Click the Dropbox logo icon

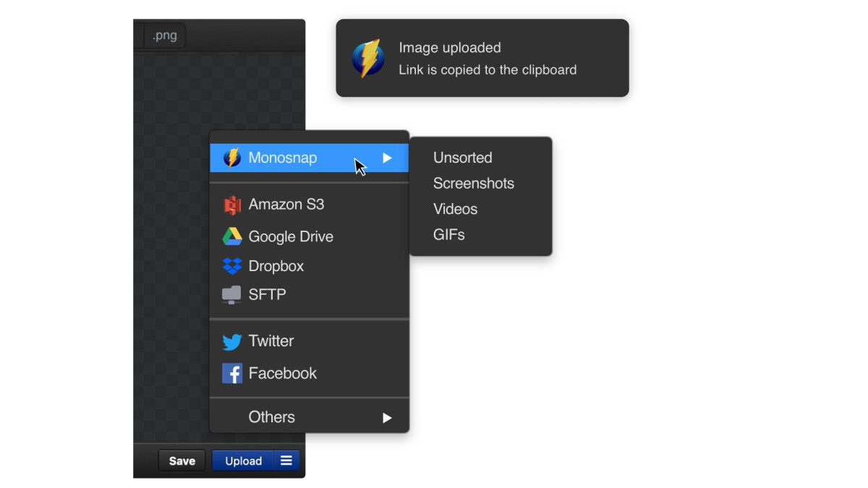231,266
